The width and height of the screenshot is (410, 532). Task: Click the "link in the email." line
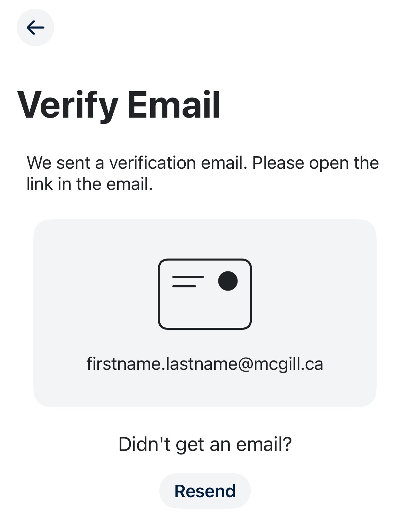tap(90, 184)
